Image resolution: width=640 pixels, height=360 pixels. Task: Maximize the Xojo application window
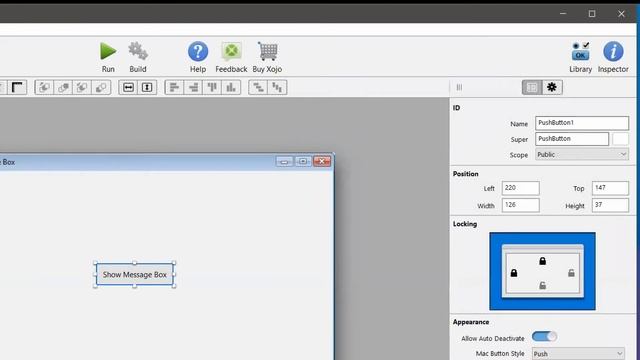[592, 13]
